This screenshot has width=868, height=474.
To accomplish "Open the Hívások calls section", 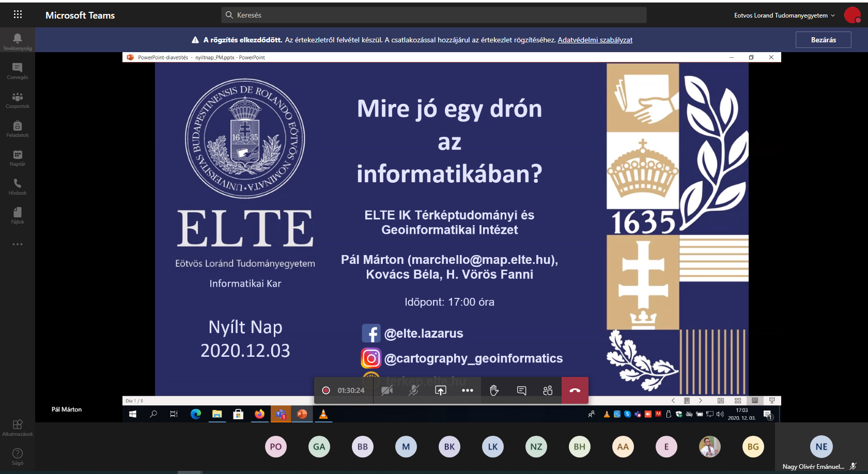I will point(18,186).
